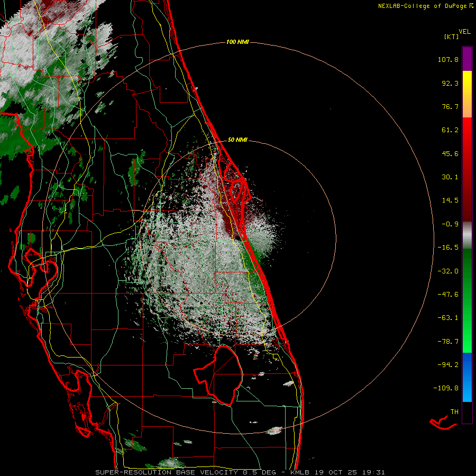The width and height of the screenshot is (476, 476).
Task: Click the 76.7 velocity scale value
Action: click(450, 106)
